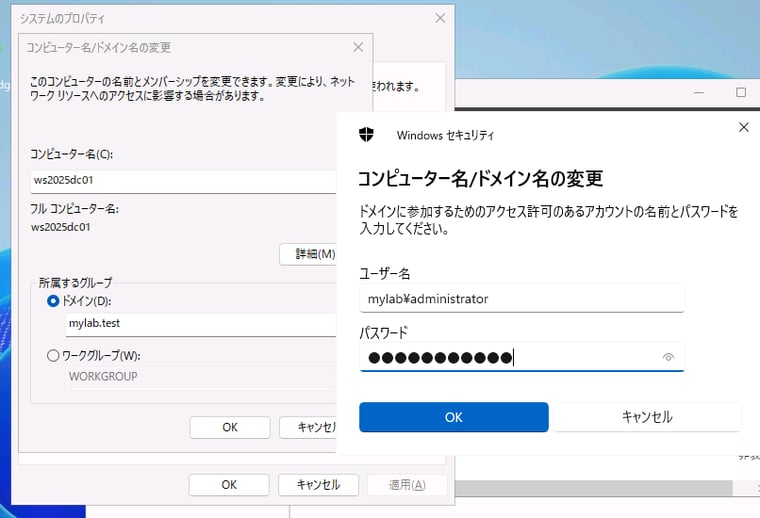This screenshot has width=760, height=518.
Task: Click the フル コンピューター名 value ws2025dc01
Action: click(x=61, y=227)
